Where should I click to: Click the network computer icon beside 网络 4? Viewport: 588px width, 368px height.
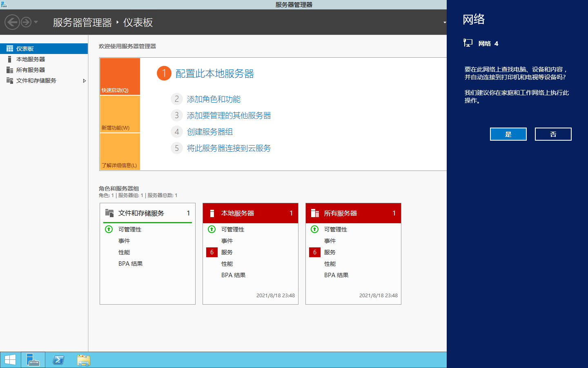468,43
